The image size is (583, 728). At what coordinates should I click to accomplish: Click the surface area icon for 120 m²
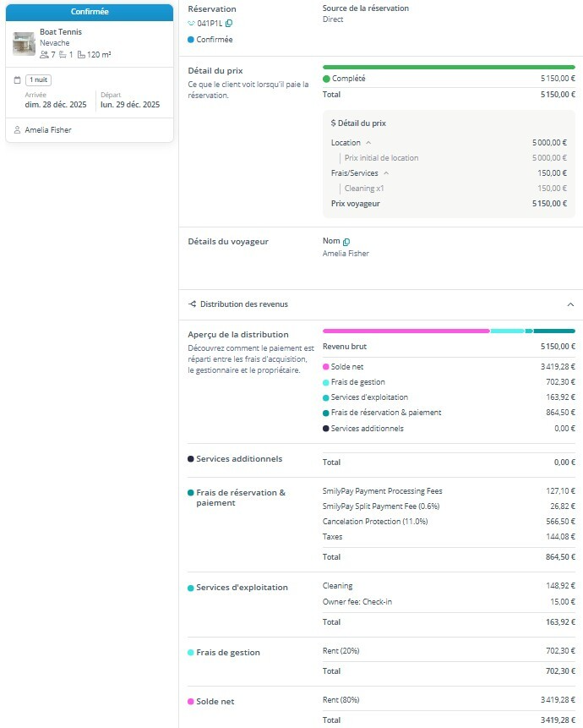click(x=81, y=54)
